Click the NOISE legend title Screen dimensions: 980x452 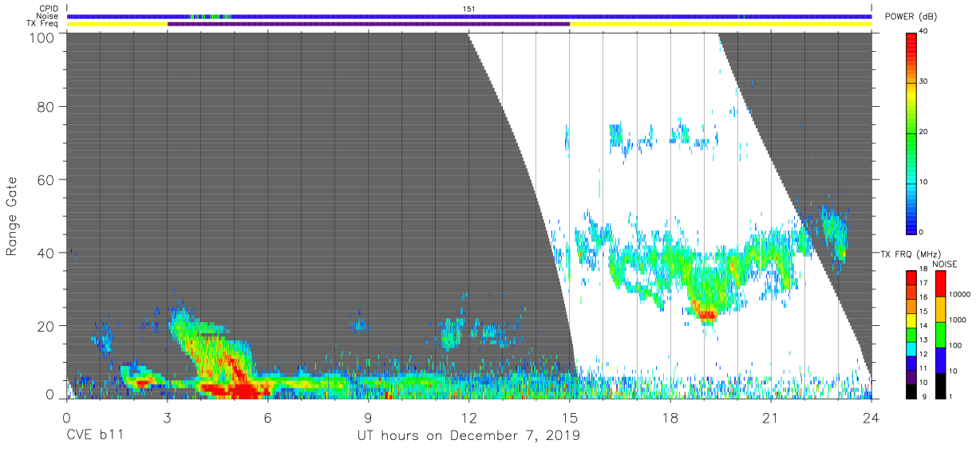tap(945, 264)
